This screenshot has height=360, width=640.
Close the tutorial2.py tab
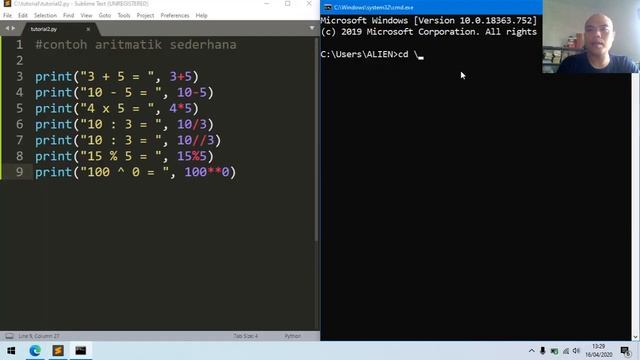tap(88, 29)
